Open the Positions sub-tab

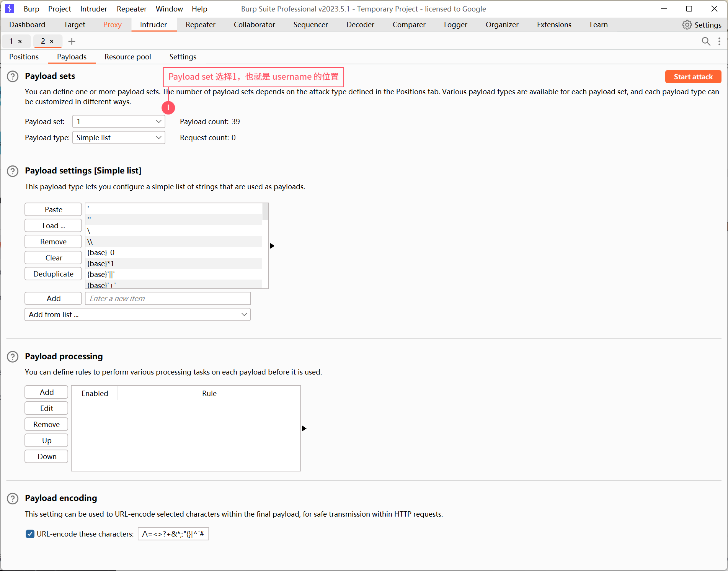pos(24,57)
